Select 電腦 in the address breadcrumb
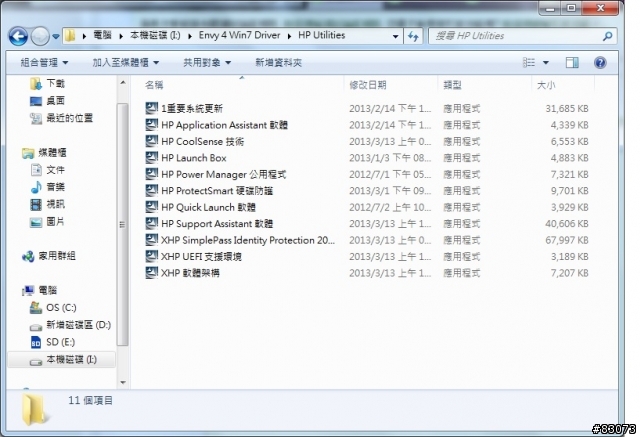 (102, 35)
